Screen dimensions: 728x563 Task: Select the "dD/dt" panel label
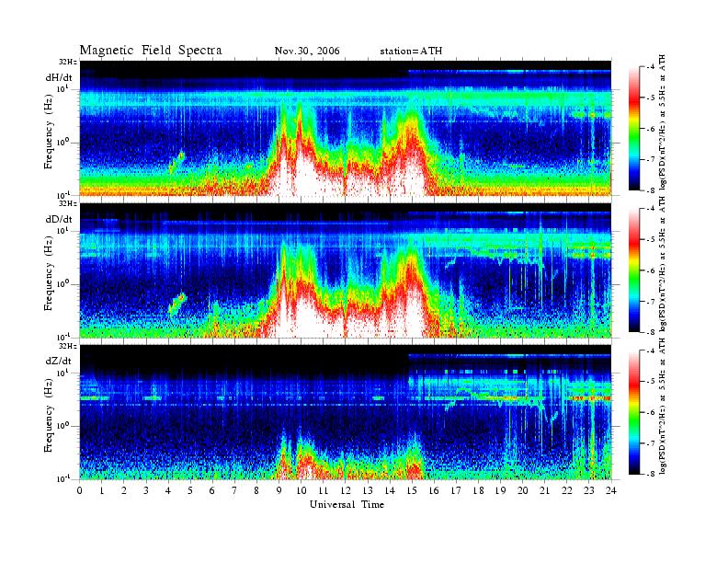(59, 219)
